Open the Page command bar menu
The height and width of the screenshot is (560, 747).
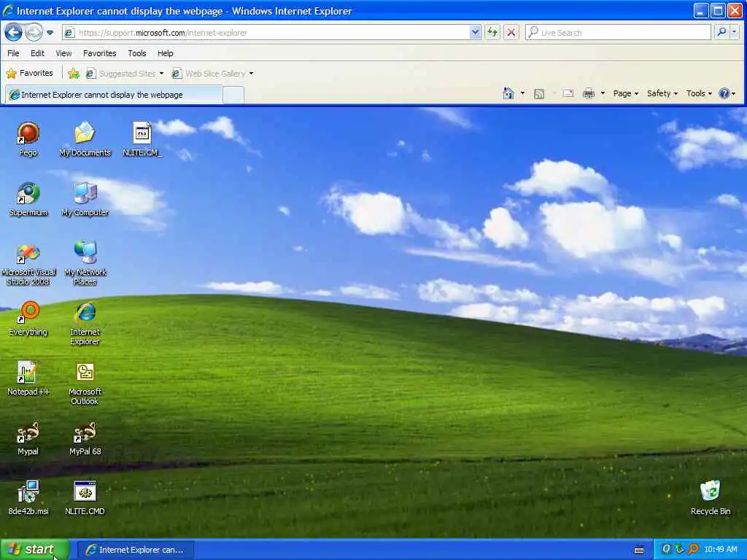click(x=625, y=93)
